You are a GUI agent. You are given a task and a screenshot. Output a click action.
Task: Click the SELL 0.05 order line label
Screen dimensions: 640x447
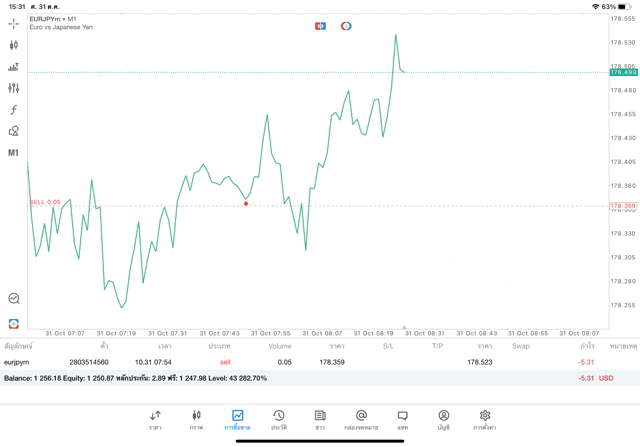(45, 202)
